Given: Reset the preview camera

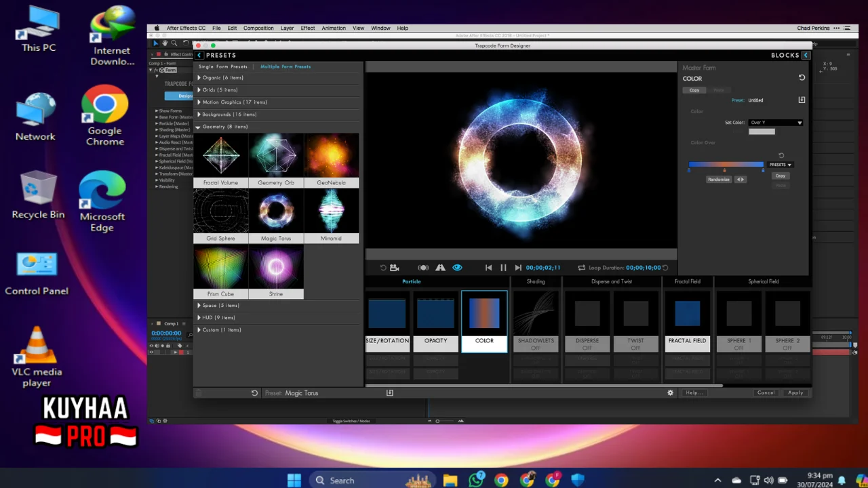Looking at the screenshot, I should click(383, 268).
